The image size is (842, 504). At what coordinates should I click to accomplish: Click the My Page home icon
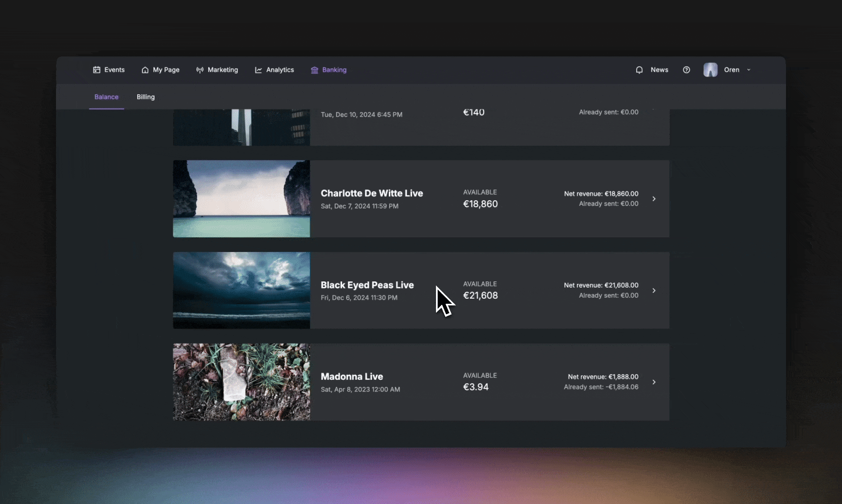(x=145, y=70)
